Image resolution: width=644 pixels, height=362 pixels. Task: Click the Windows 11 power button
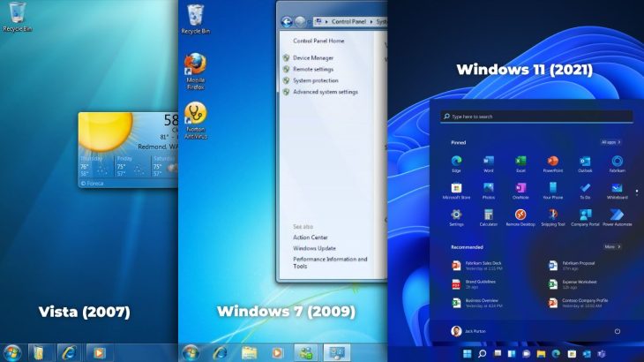click(x=617, y=331)
